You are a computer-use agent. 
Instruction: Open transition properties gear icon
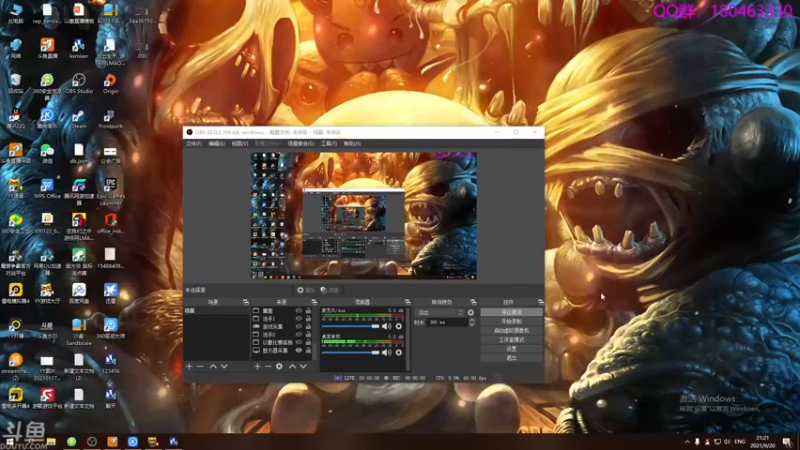[470, 312]
